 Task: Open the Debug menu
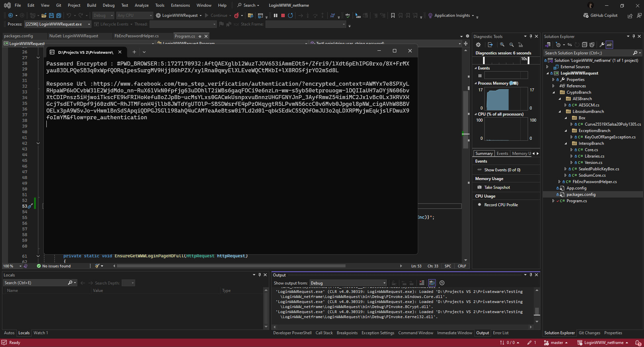pyautogui.click(x=109, y=5)
